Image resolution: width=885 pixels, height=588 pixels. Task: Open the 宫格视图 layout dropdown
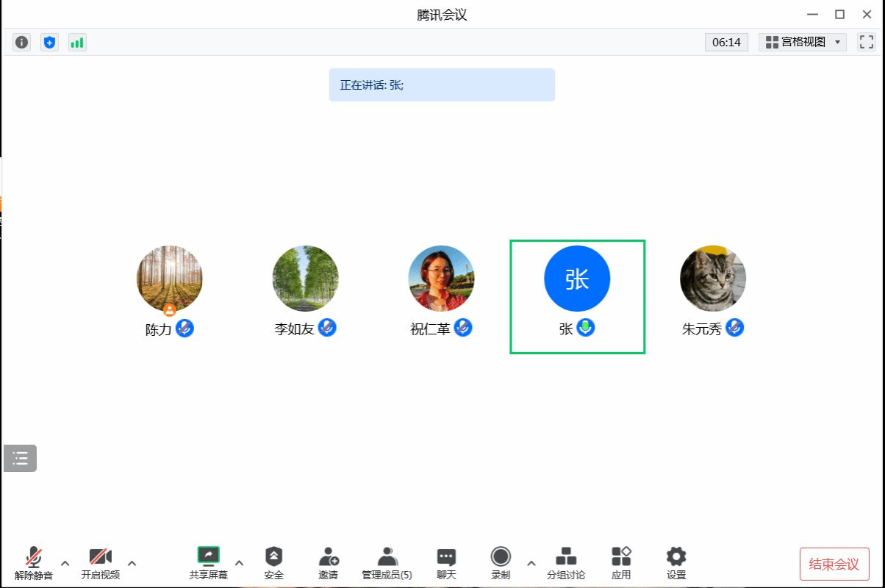[x=803, y=42]
